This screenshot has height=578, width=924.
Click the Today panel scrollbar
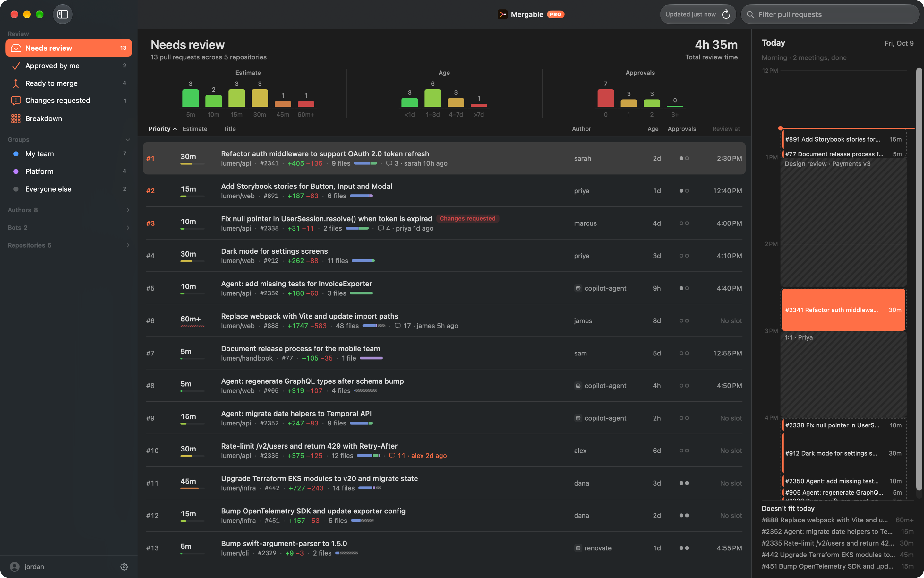pos(919,279)
